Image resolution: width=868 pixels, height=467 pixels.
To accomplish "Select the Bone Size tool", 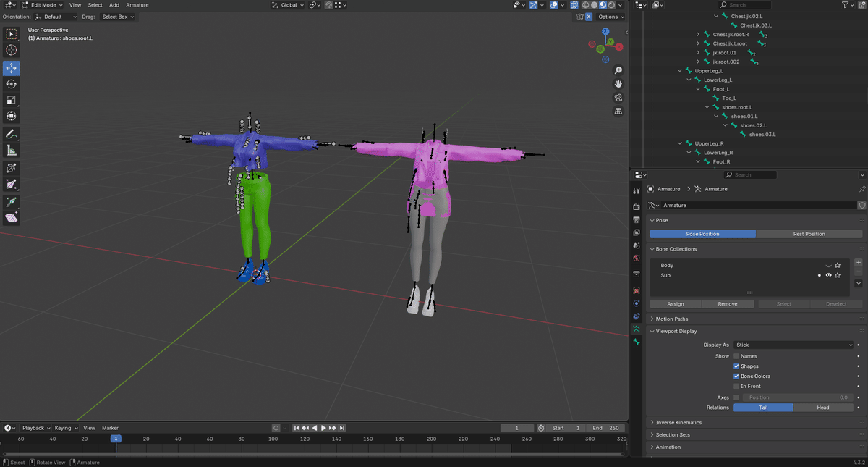I will click(12, 185).
